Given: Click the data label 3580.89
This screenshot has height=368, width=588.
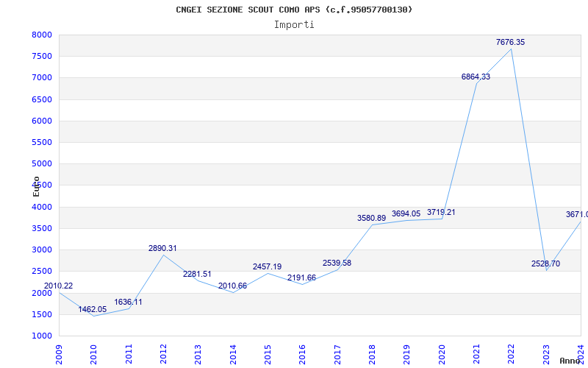Looking at the screenshot, I should click(x=371, y=218).
